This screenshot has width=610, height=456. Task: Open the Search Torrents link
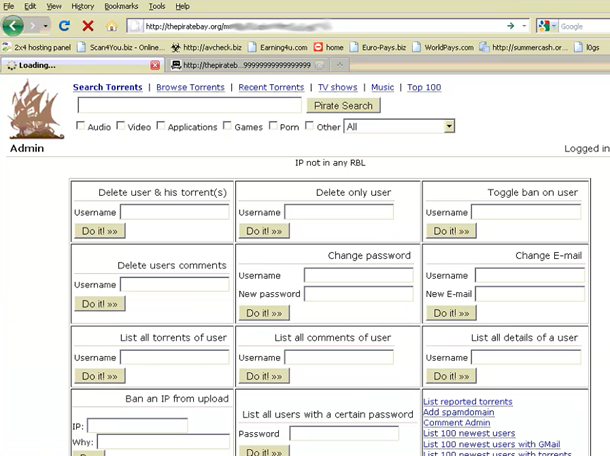[108, 87]
